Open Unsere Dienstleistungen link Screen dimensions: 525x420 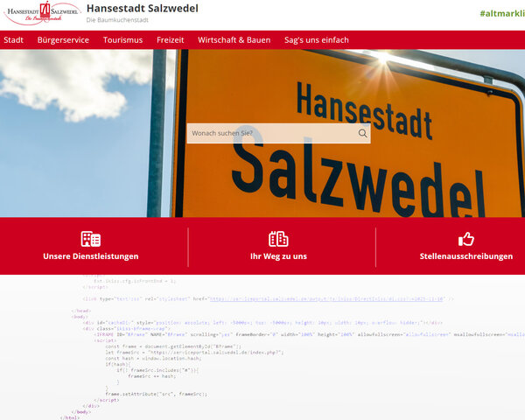tap(91, 256)
